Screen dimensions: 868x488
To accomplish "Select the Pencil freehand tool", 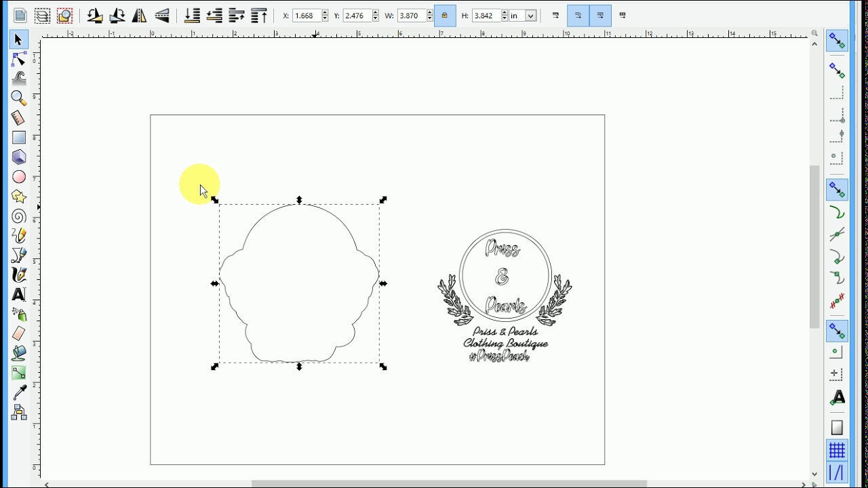I will (x=19, y=236).
